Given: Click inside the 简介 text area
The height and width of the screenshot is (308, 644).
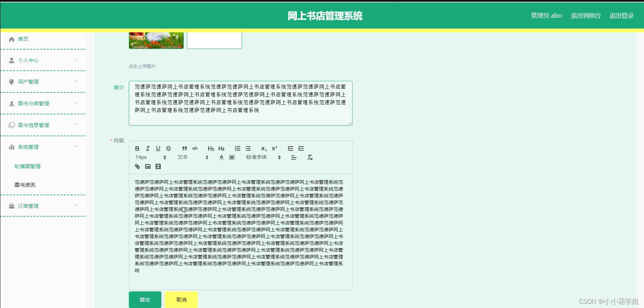Looking at the screenshot, I should click(241, 103).
